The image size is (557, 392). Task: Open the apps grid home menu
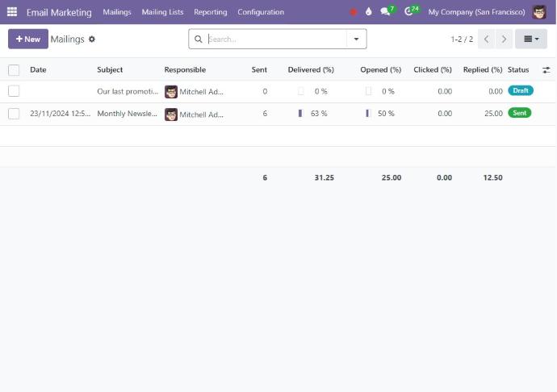pos(12,12)
